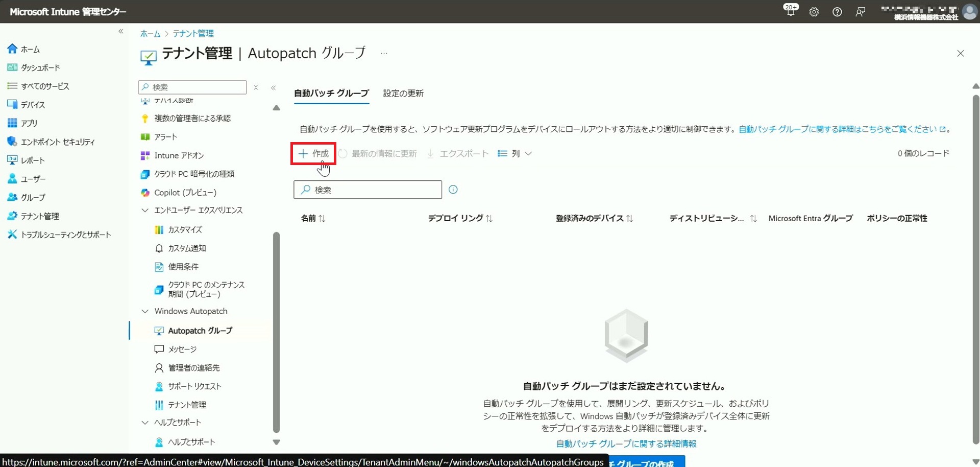The height and width of the screenshot is (467, 980).
Task: Click the 作成 create button
Action: click(x=313, y=154)
